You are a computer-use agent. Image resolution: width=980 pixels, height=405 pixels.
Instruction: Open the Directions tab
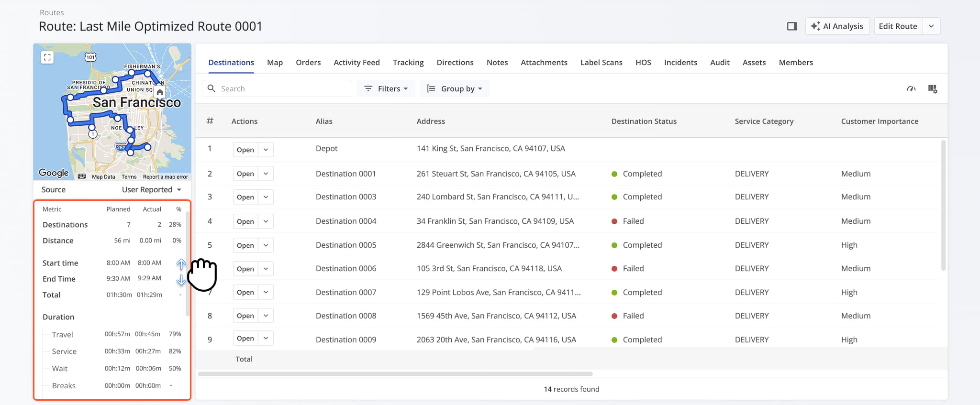[455, 63]
